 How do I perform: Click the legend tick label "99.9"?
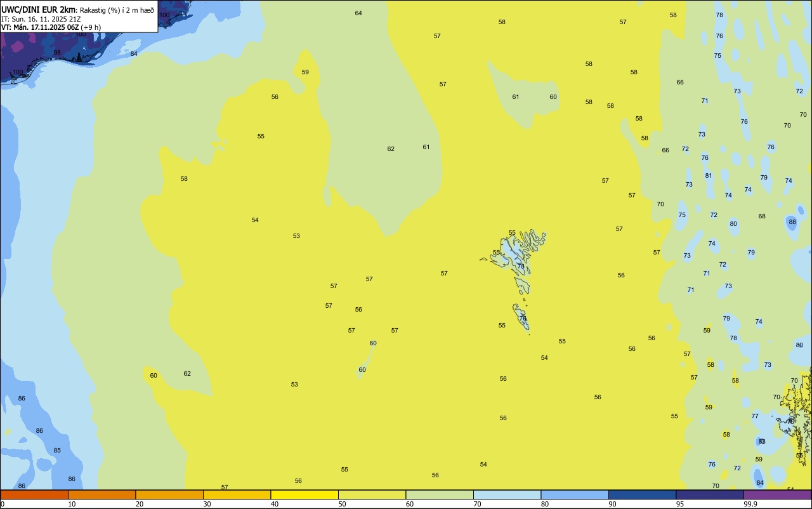[750, 504]
